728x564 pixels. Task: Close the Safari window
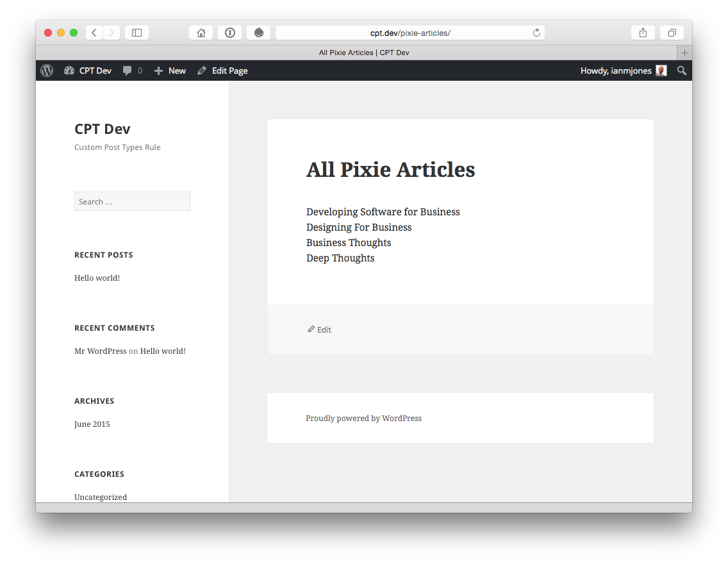click(x=48, y=33)
